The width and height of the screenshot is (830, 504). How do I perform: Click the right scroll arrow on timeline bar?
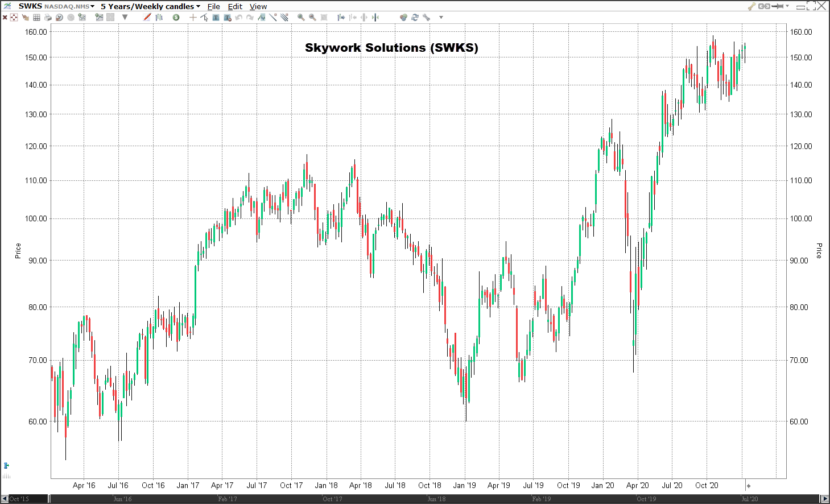pyautogui.click(x=825, y=499)
